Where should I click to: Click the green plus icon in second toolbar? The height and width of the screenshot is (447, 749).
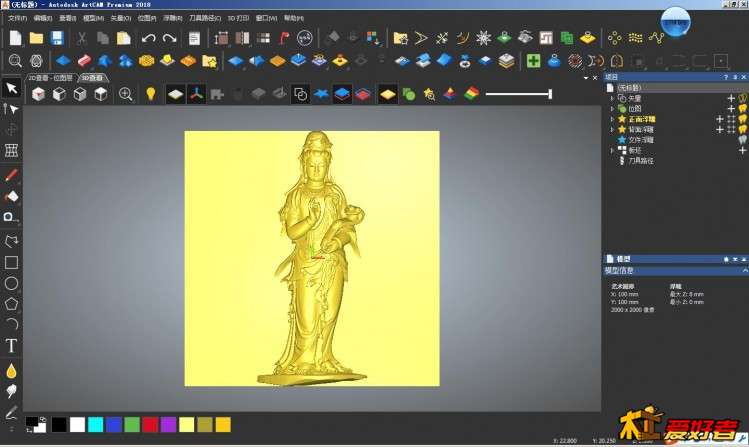[x=534, y=61]
